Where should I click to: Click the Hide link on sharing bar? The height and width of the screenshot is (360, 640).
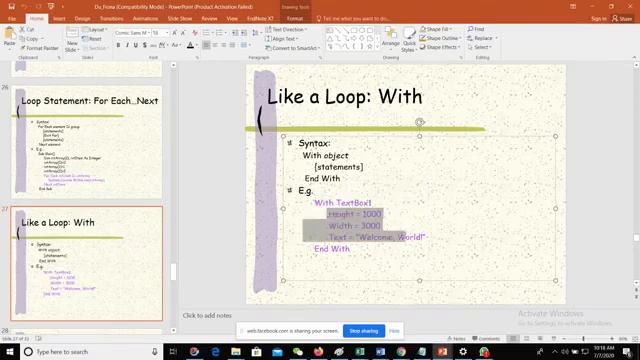(x=394, y=331)
